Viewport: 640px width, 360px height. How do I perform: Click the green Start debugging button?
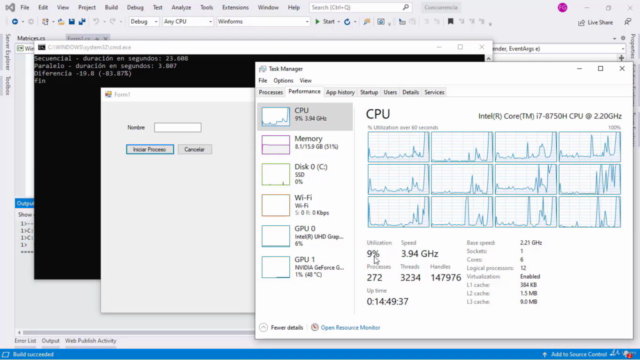325,22
